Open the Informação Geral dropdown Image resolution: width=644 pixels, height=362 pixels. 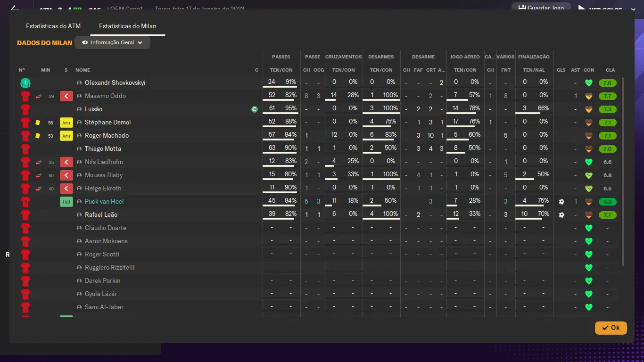(x=112, y=42)
